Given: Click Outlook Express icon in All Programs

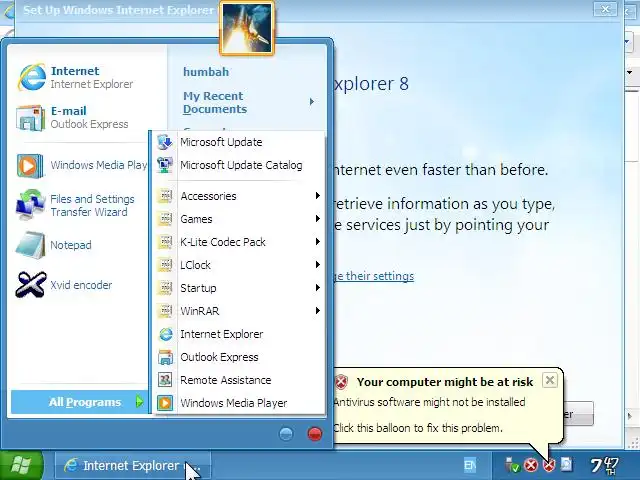Looking at the screenshot, I should coord(165,357).
